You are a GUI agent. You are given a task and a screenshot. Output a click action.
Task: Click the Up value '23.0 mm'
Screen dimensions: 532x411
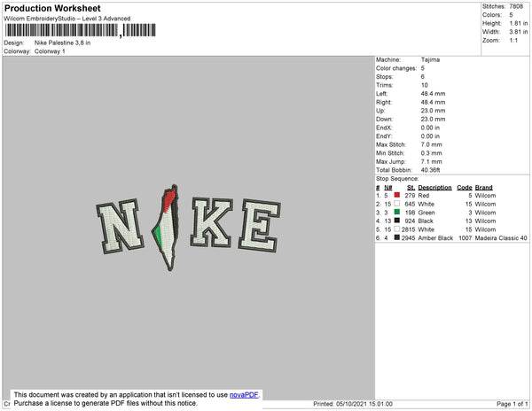pyautogui.click(x=433, y=111)
